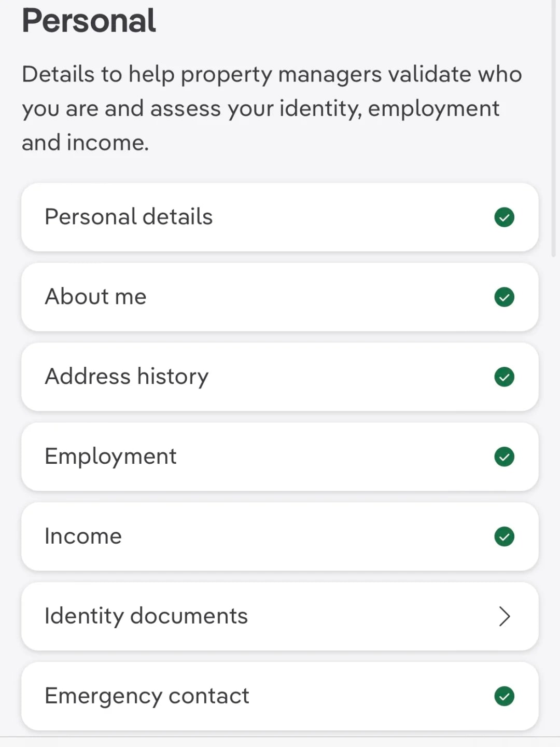Open the Address history card
This screenshot has height=747, width=560.
(x=280, y=377)
